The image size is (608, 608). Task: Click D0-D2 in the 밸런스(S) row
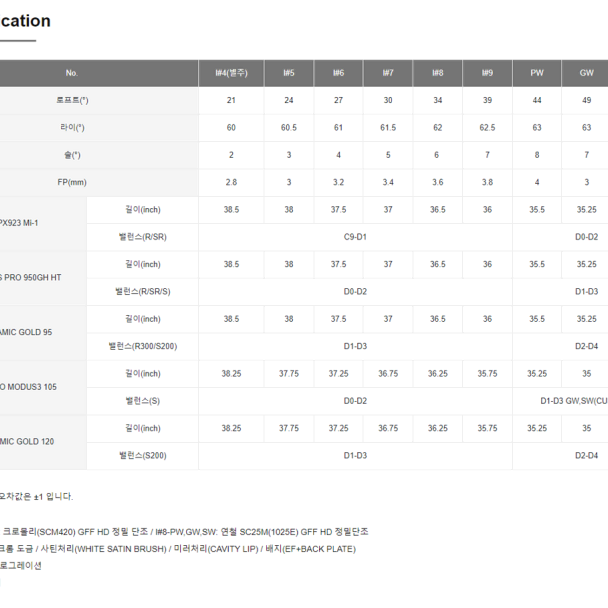[x=355, y=401]
